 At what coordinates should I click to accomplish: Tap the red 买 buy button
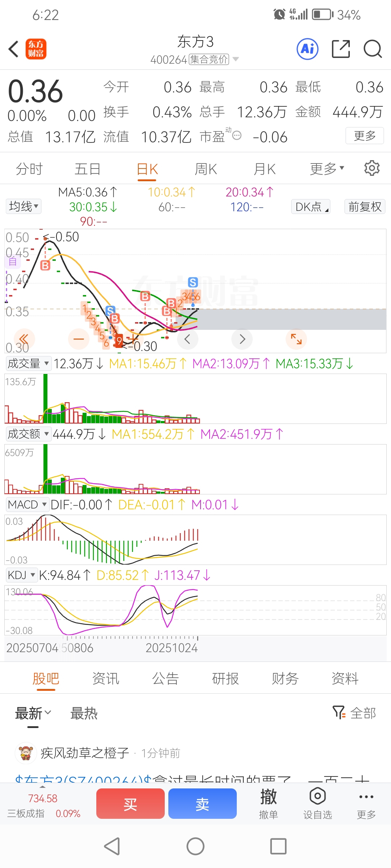(x=130, y=804)
